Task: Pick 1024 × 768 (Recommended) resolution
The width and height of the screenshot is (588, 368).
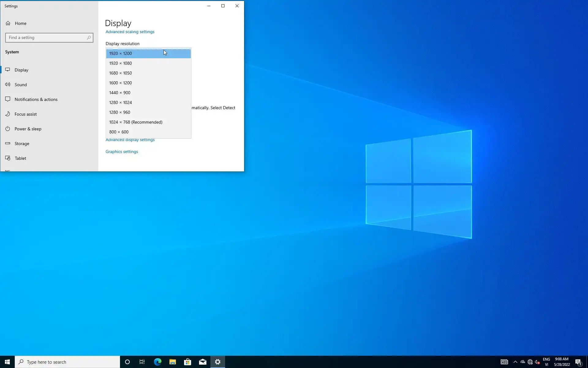Action: [136, 122]
